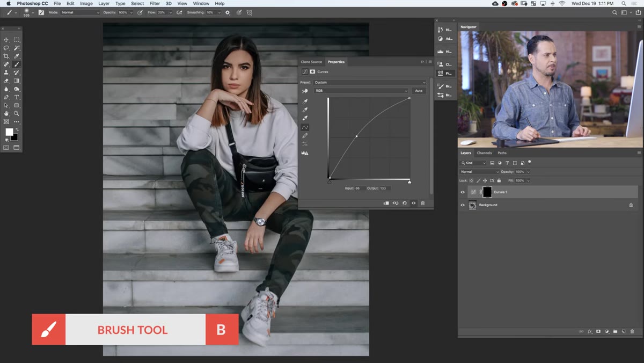Hide the Curves 1 layer
The image size is (644, 363).
coord(463,192)
